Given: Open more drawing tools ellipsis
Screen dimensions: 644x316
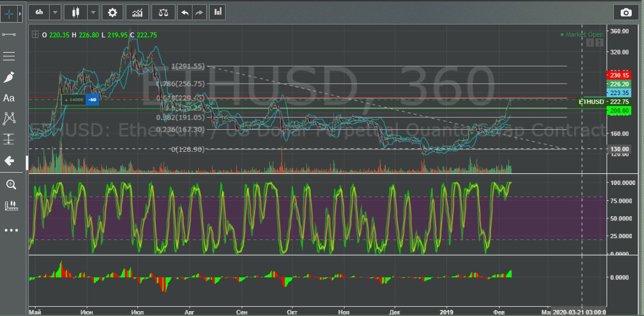Looking at the screenshot, I should [x=11, y=230].
